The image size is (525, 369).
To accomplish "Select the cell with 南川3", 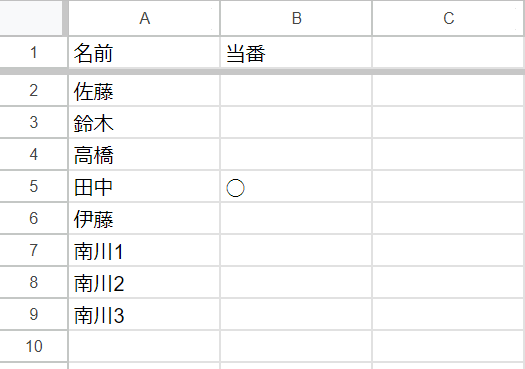I will pos(144,314).
